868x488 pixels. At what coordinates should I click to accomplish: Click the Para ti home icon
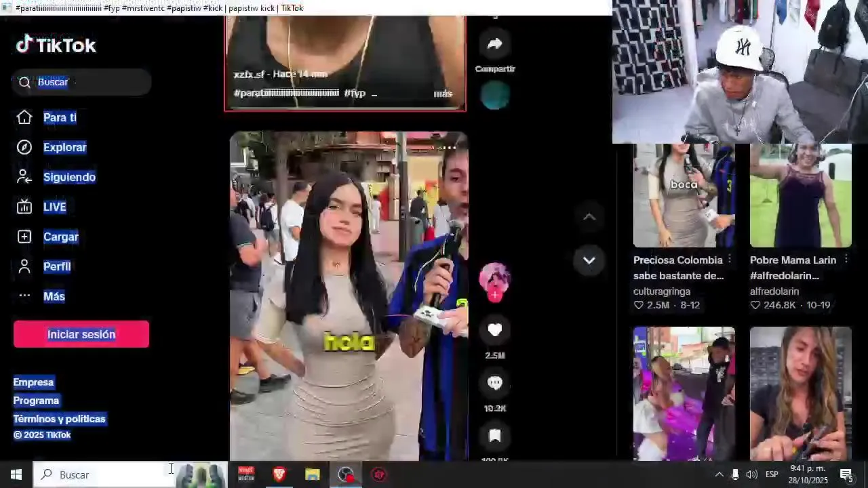24,117
